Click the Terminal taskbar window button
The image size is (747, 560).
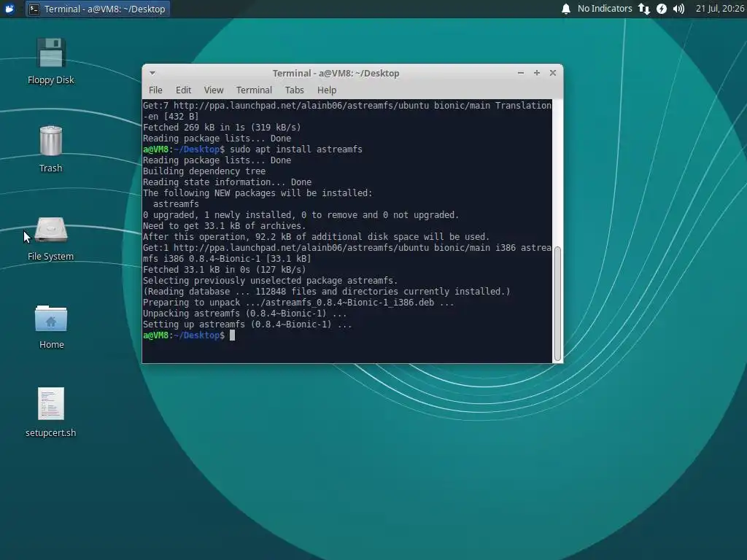click(98, 9)
